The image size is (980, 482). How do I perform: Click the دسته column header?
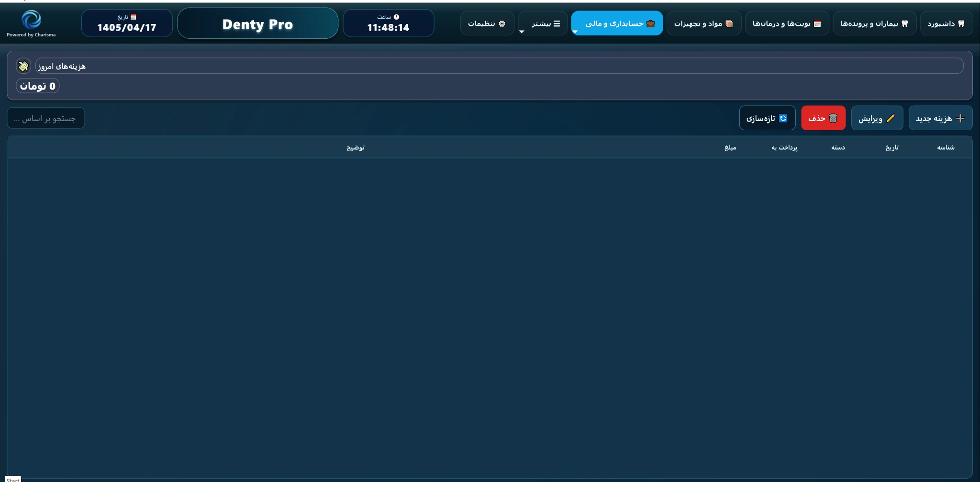(838, 147)
